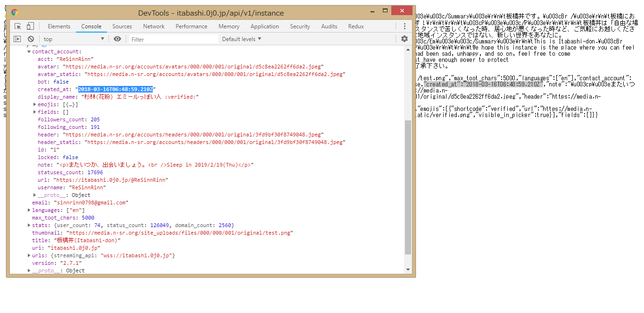Viewport: 644px width, 313px height.
Task: Click the id value "1"
Action: click(54, 150)
